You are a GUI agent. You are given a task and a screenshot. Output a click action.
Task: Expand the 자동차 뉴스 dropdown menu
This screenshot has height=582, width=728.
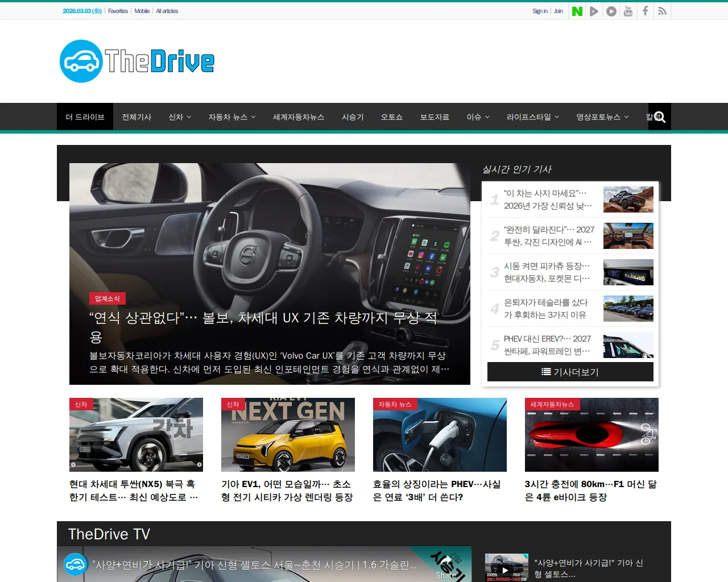(231, 117)
